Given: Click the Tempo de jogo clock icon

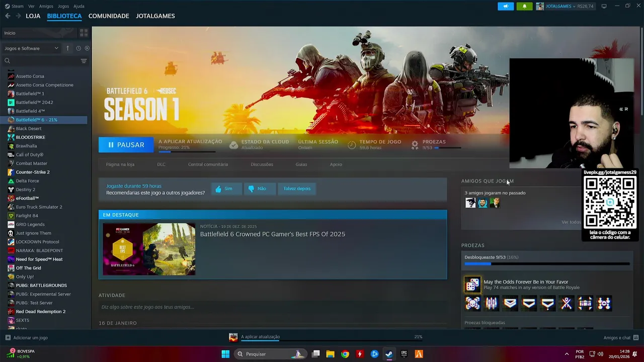Looking at the screenshot, I should pos(352,145).
